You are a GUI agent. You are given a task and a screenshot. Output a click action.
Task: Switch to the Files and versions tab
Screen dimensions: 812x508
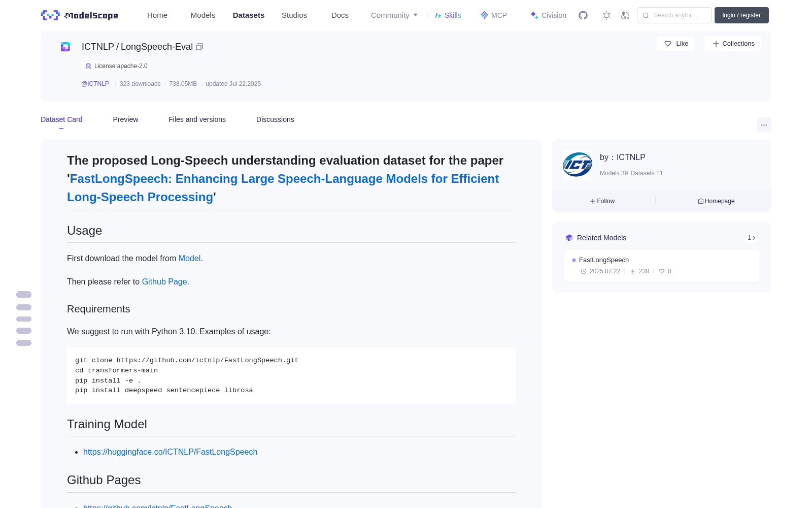[x=197, y=119]
